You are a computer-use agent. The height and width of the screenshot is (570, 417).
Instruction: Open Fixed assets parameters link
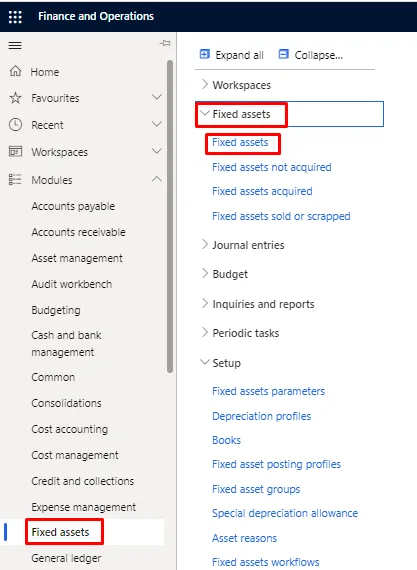(269, 391)
